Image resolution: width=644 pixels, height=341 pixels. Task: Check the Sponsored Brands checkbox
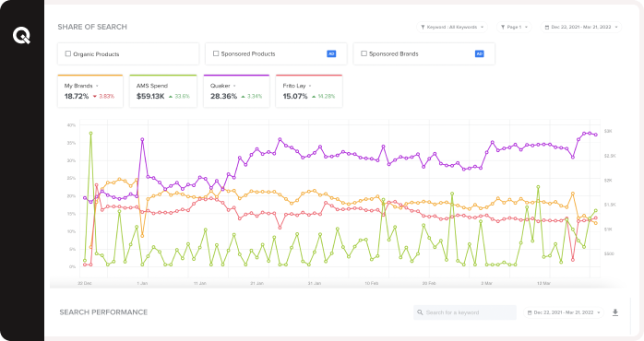coord(364,53)
